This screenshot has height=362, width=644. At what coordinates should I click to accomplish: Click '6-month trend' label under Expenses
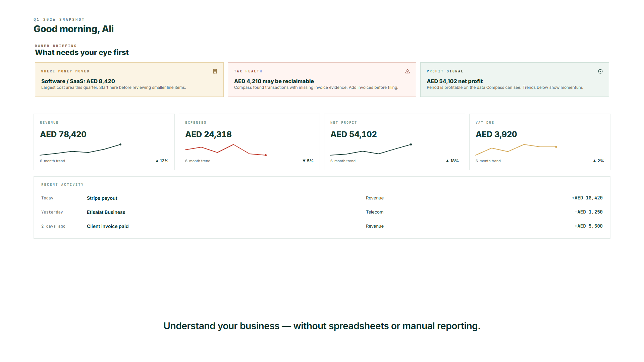tap(198, 161)
